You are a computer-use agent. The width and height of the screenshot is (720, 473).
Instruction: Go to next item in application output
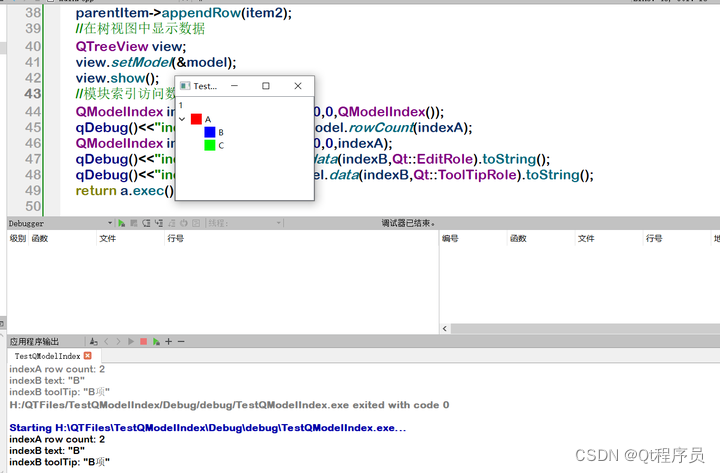tap(118, 342)
